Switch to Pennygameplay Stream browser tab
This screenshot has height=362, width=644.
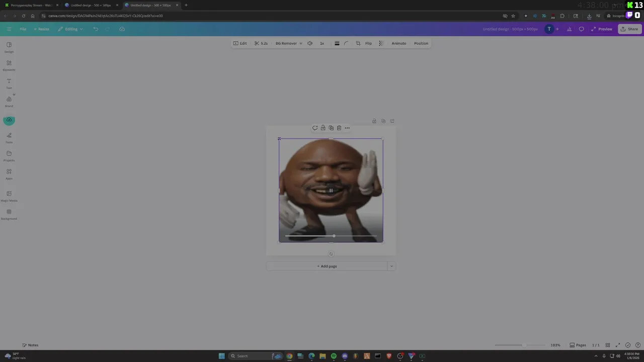click(31, 5)
